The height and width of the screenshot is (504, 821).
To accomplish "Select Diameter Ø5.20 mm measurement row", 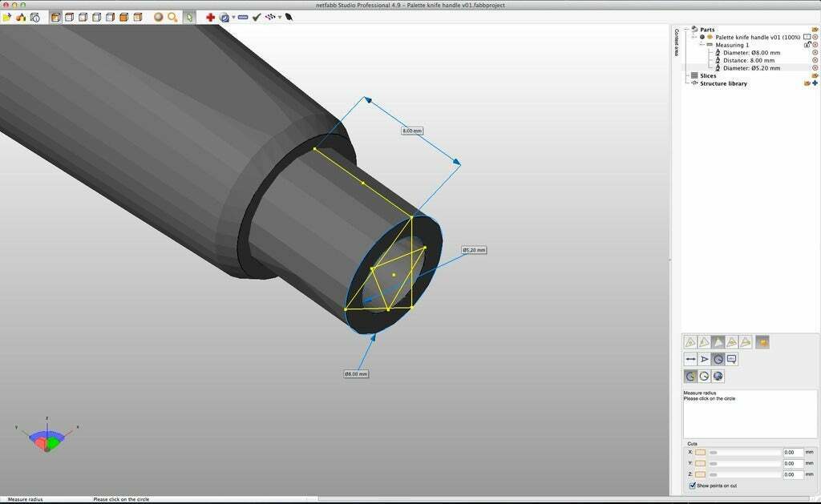I will click(751, 68).
